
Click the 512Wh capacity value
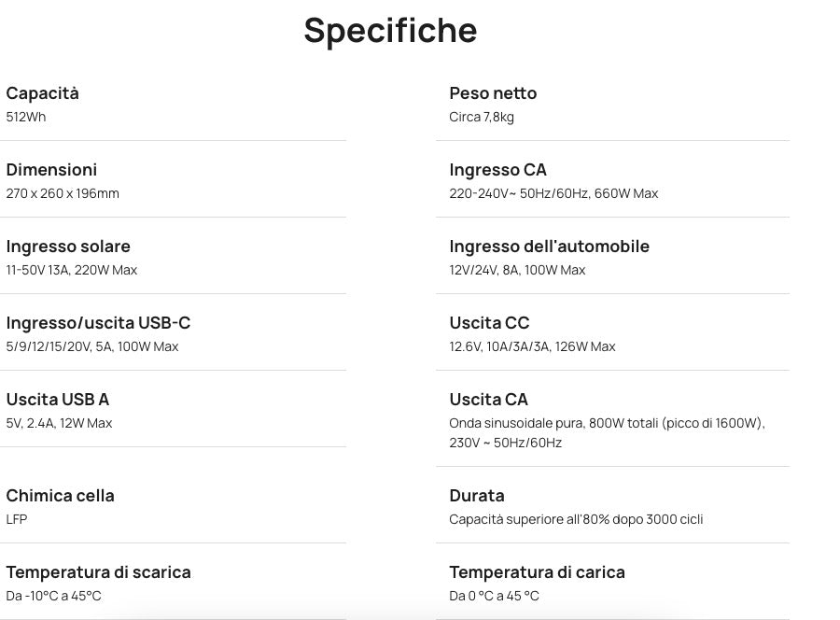pos(26,117)
